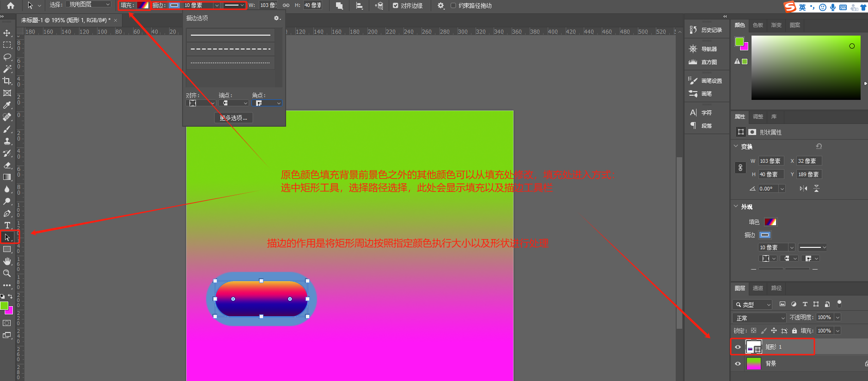This screenshot has height=381, width=868.
Task: Select the Brush tool in the toolbar
Action: [x=7, y=129]
